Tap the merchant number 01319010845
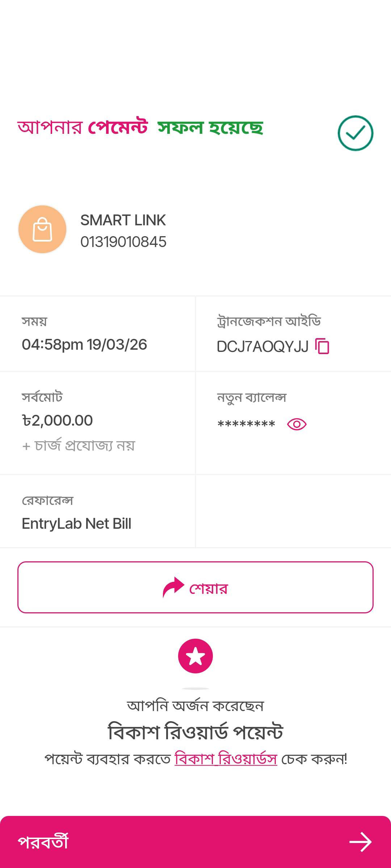The image size is (391, 868). tap(123, 242)
